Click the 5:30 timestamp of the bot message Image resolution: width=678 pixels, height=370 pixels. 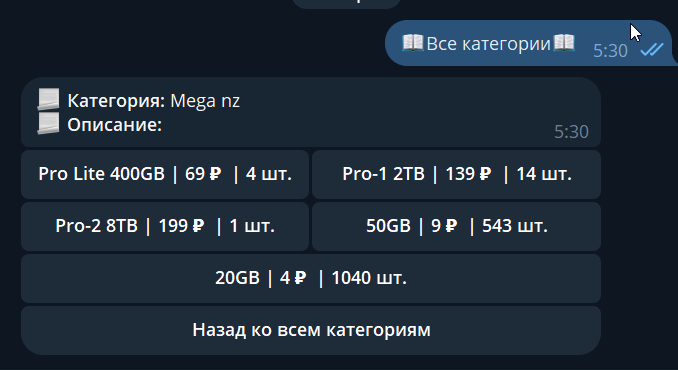click(571, 132)
